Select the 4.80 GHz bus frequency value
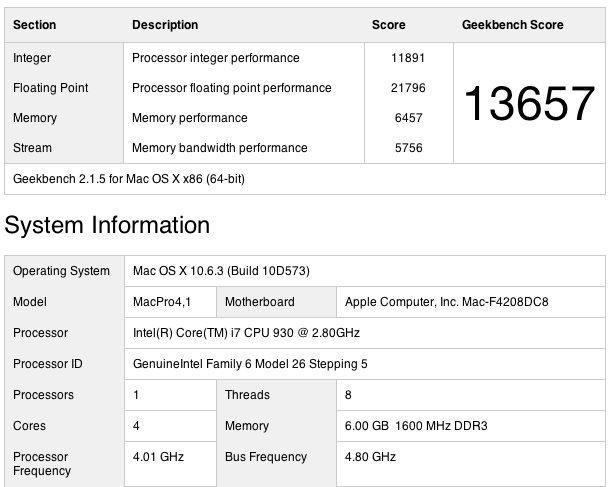 [x=370, y=457]
